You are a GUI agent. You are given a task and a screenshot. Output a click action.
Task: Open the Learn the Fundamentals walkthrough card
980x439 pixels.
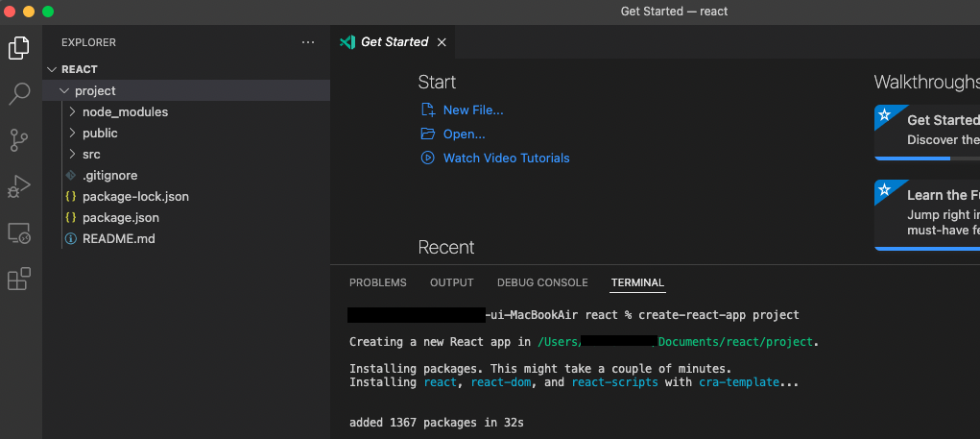[x=927, y=214]
